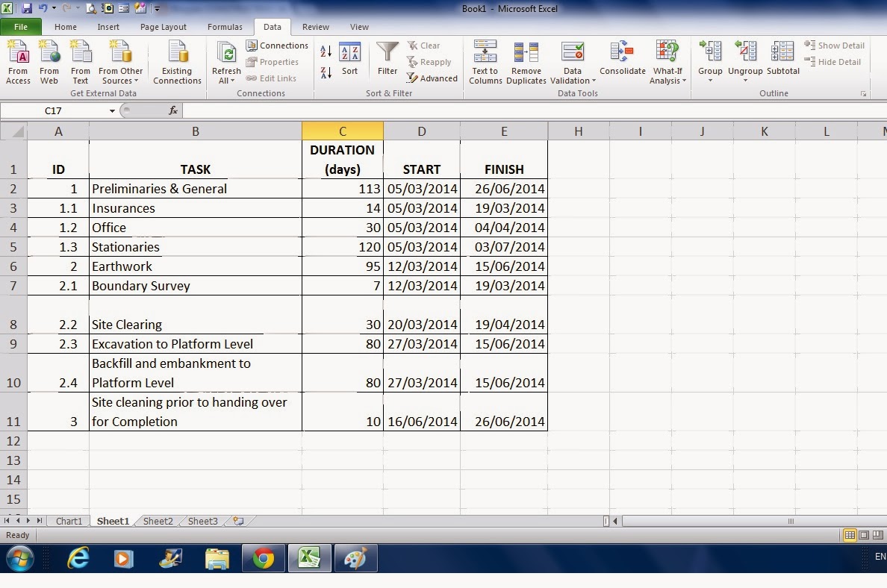Go to first sheet navigation arrow

coord(7,520)
